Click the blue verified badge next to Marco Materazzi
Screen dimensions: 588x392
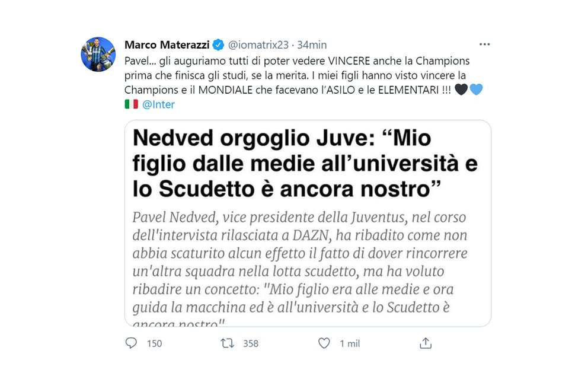coord(219,44)
